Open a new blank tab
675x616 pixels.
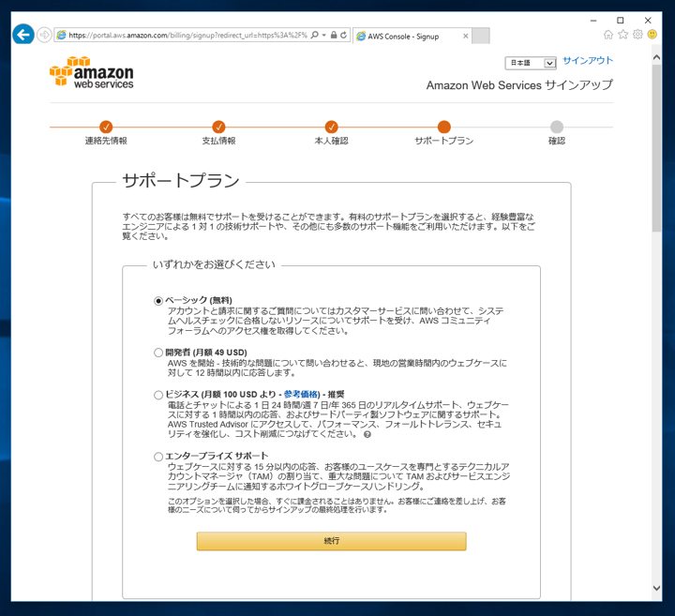(x=480, y=37)
